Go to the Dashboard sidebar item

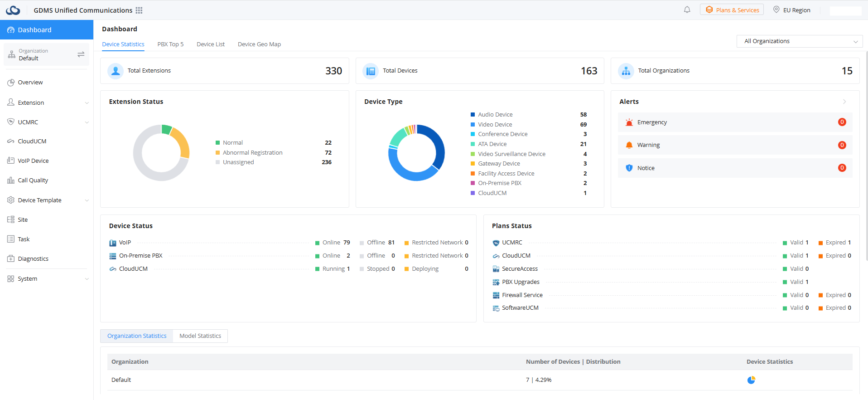coord(47,30)
